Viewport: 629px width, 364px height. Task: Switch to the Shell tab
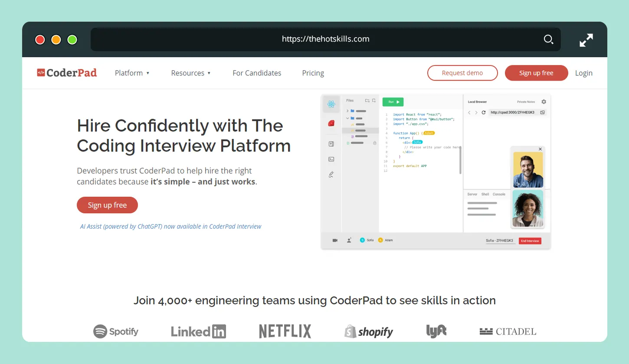[x=485, y=194]
